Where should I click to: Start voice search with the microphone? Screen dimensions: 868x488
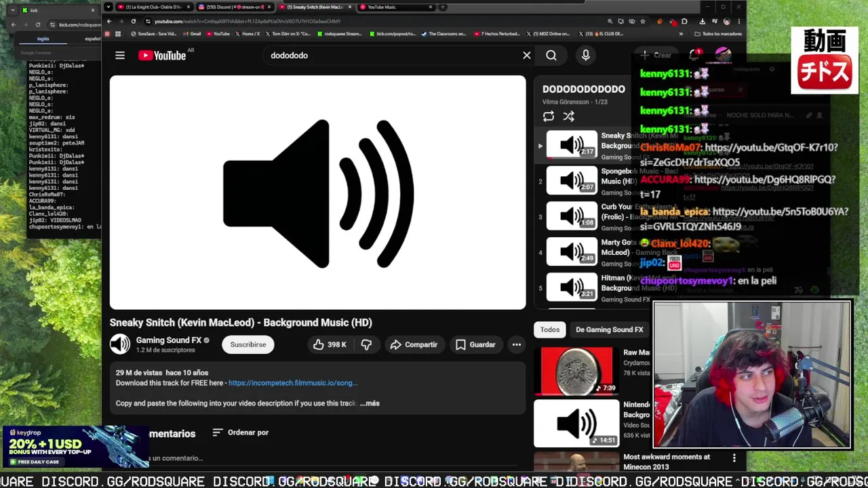click(586, 56)
